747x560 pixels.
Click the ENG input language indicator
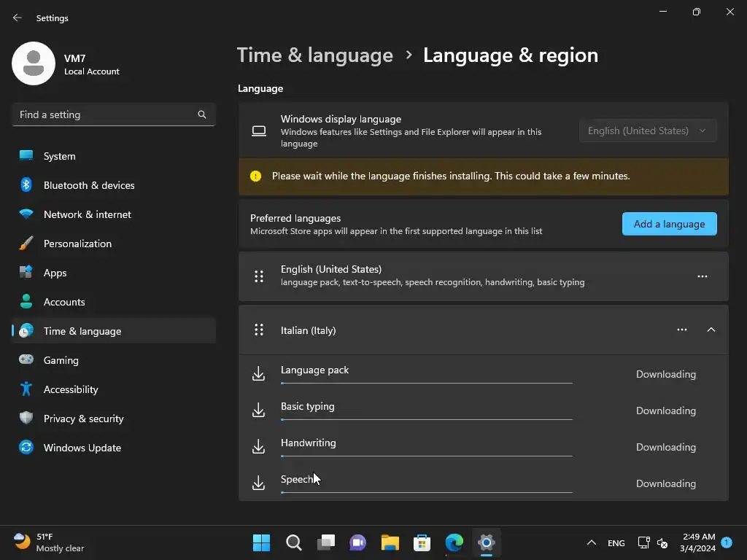(x=616, y=542)
